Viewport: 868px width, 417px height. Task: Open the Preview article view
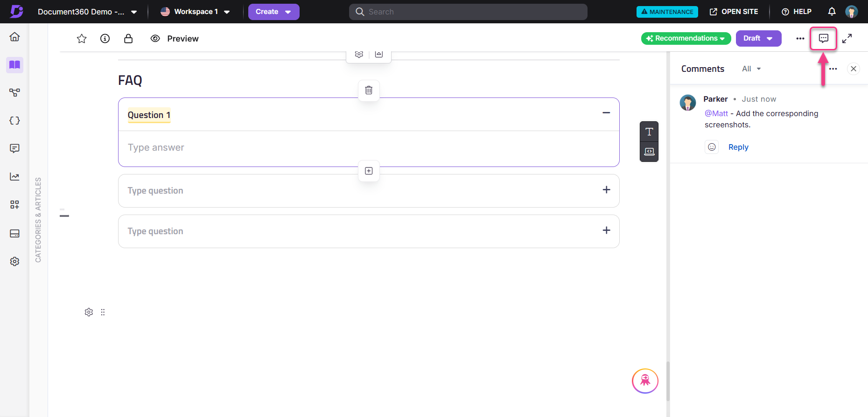click(x=175, y=39)
